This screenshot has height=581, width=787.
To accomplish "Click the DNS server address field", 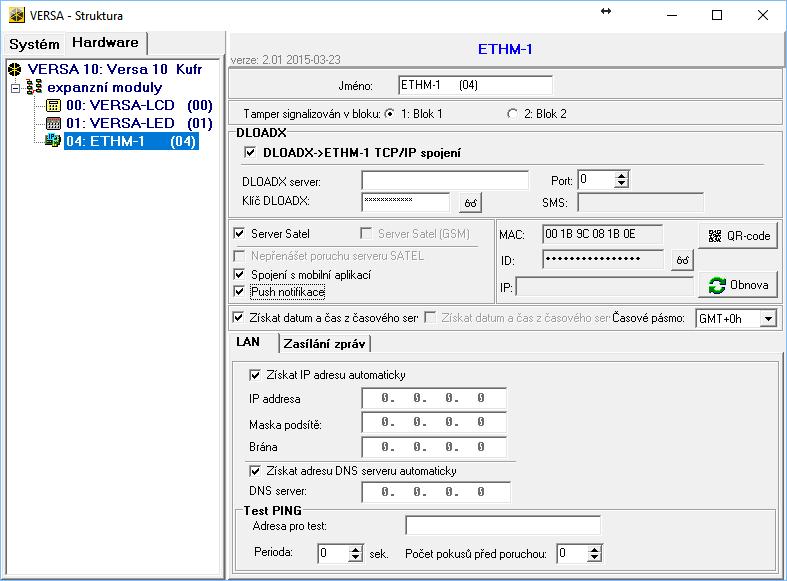I will pos(436,492).
